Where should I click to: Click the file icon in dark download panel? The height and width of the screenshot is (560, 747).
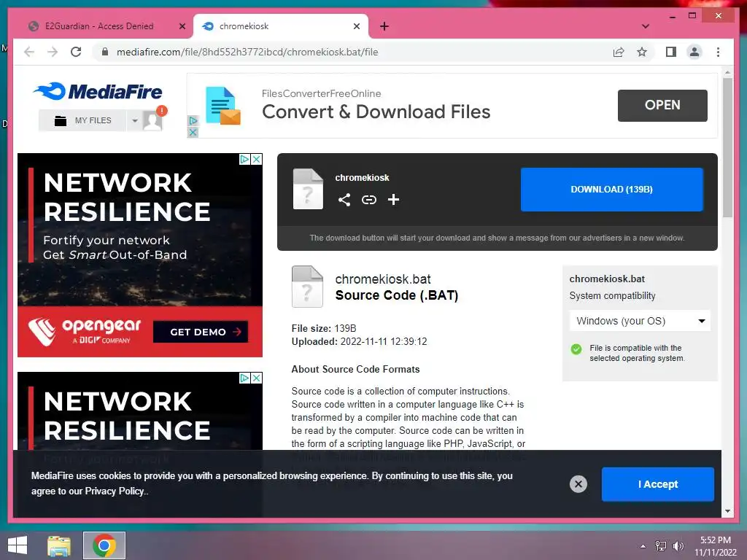308,189
